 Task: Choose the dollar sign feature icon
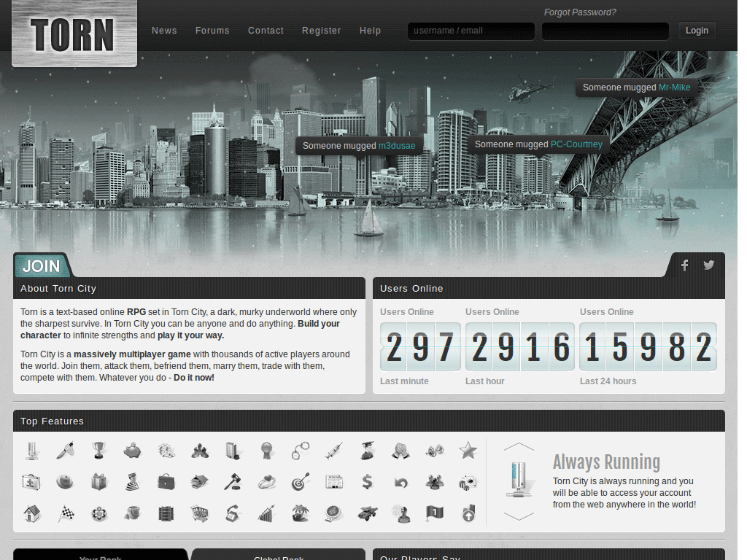pos(368,482)
